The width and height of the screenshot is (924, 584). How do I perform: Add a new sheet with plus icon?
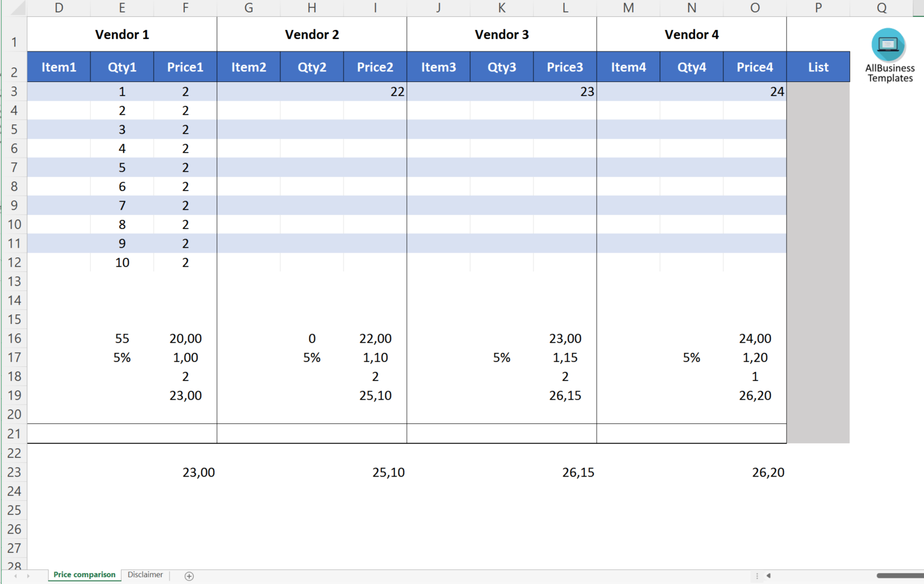[189, 576]
